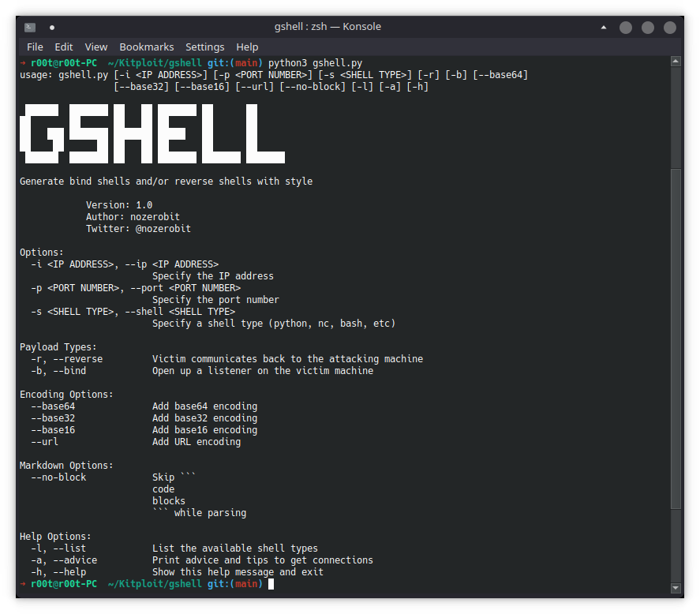700x614 pixels.
Task: Click the terminal cursor at the bottom prompt
Action: [x=271, y=584]
